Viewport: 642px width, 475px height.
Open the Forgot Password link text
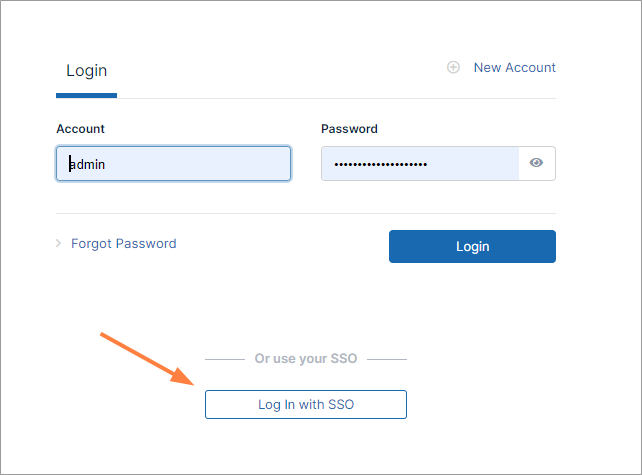tap(123, 243)
